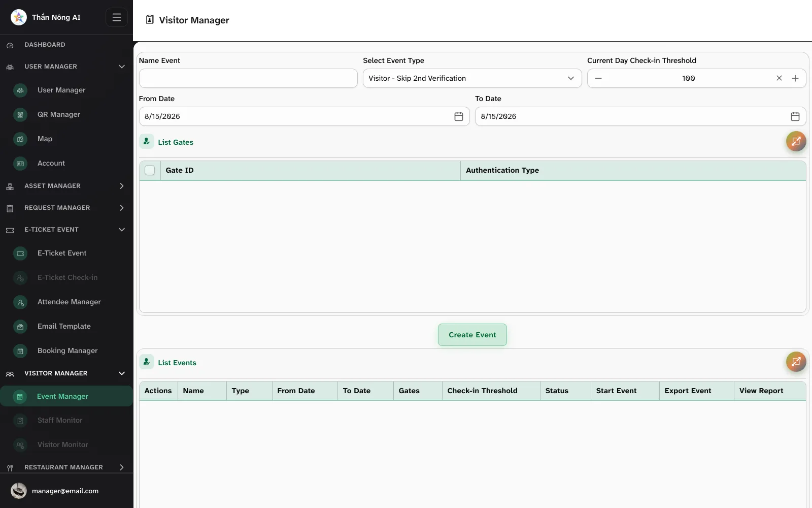Click the Dashboard gauge icon

[10, 45]
